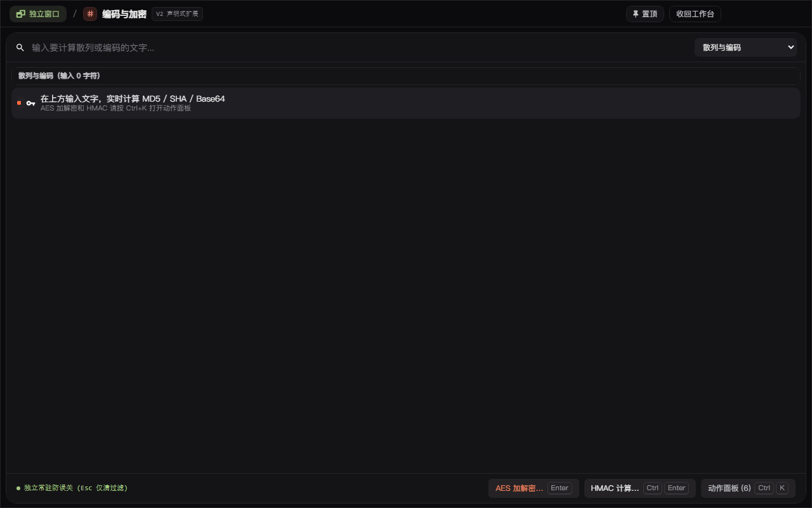Click the V2 声明式扩展 badge
This screenshot has width=812, height=508.
click(x=177, y=14)
